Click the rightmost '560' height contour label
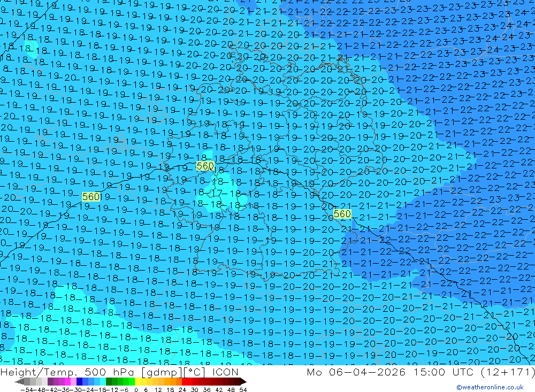Image resolution: width=535 pixels, height=392 pixels. pos(342,214)
